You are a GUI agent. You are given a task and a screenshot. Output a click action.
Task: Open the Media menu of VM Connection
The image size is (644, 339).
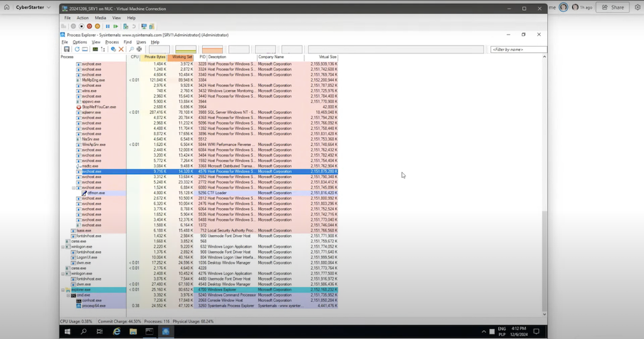point(100,18)
